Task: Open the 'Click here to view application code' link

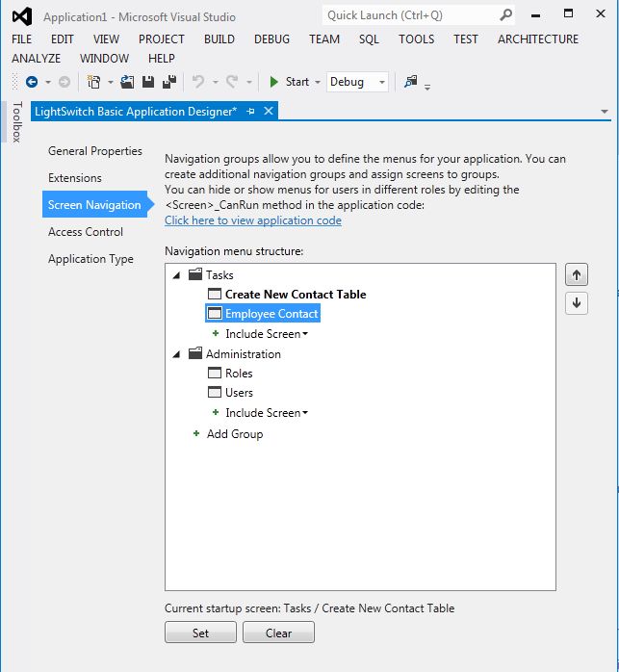Action: pos(253,220)
